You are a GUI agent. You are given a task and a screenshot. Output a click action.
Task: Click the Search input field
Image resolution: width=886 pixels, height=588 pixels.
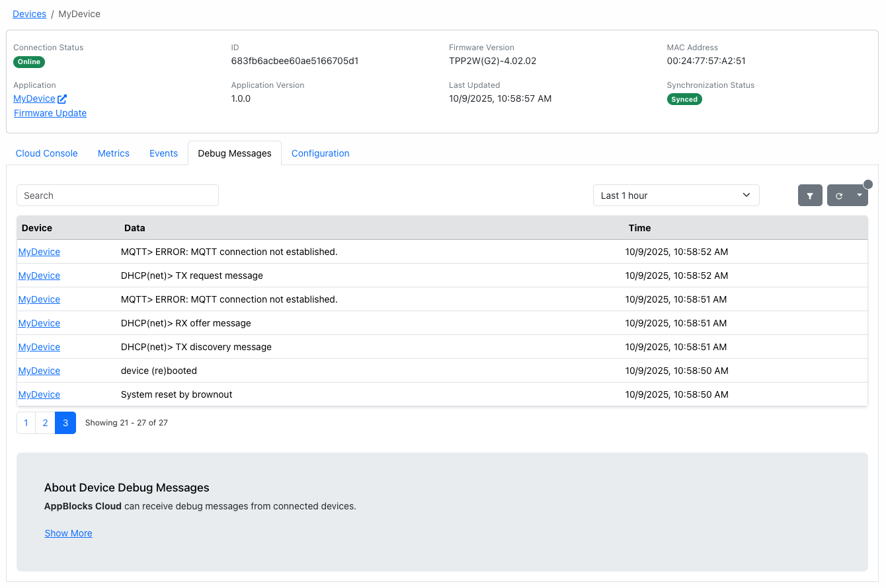pyautogui.click(x=117, y=195)
